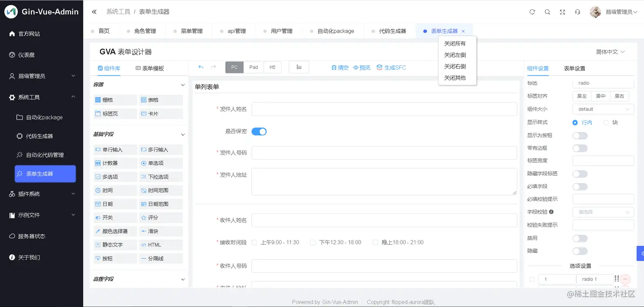The height and width of the screenshot is (307, 644).
Task: Open the search icon in header
Action: point(547,12)
